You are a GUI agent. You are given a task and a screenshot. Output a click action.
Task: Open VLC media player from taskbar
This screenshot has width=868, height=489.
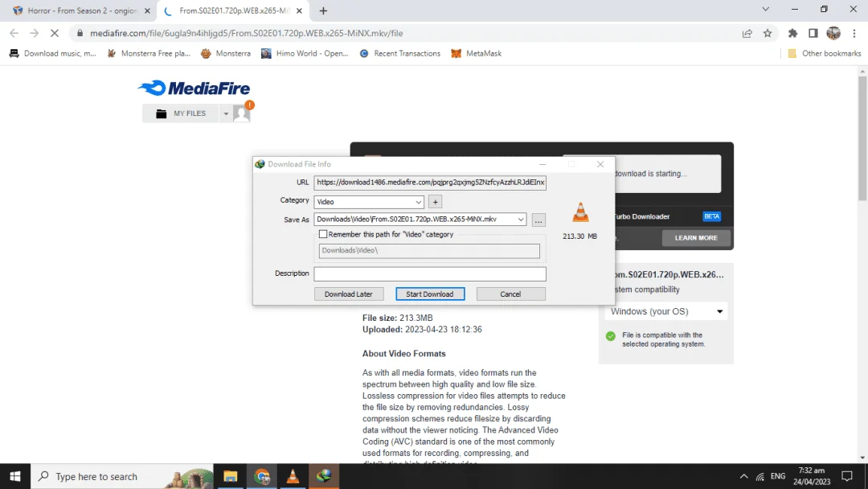293,476
